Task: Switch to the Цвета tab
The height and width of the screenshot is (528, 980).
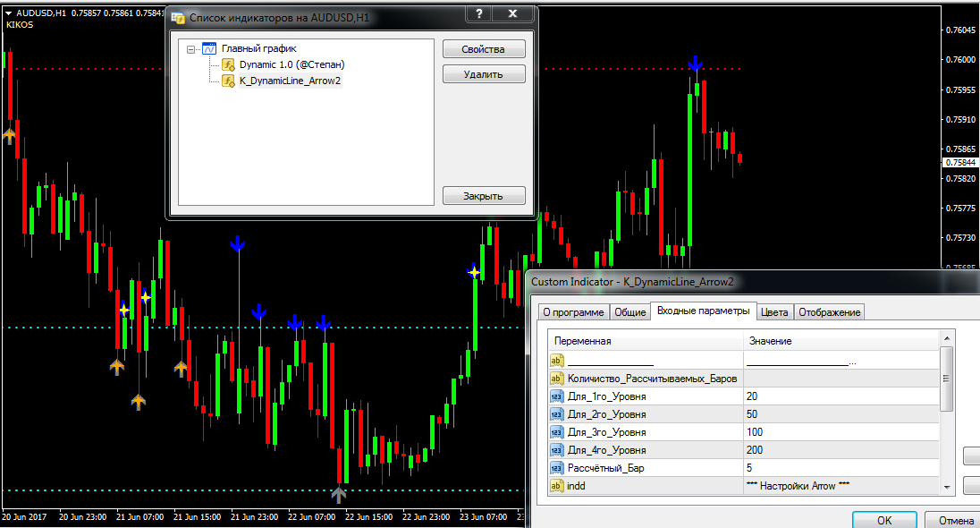Action: 774,311
